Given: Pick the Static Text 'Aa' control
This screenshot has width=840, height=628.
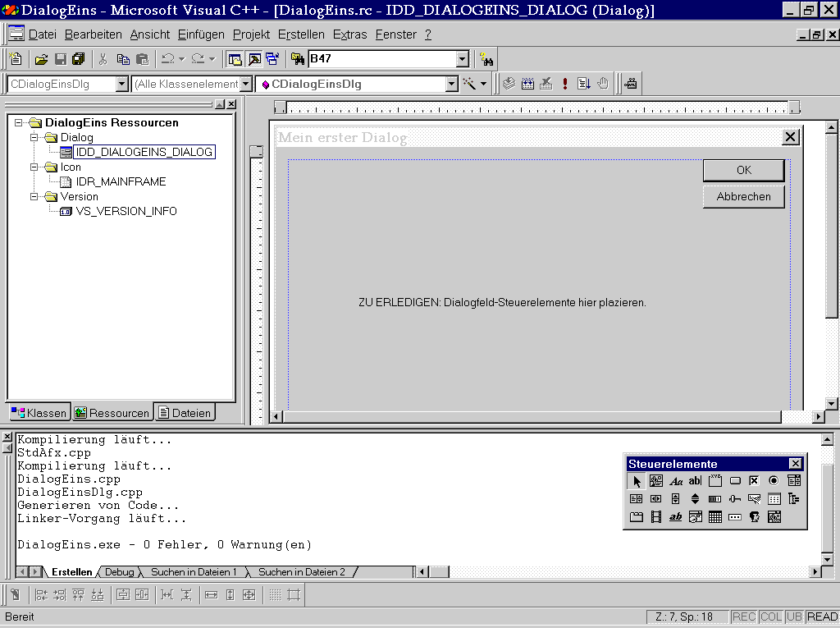Looking at the screenshot, I should tap(676, 481).
